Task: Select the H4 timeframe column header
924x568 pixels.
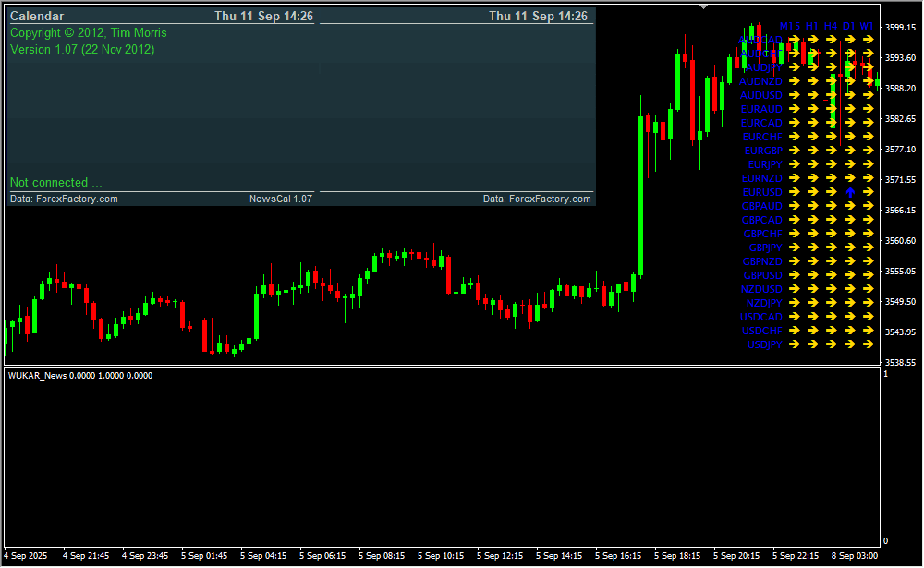Action: pos(832,26)
